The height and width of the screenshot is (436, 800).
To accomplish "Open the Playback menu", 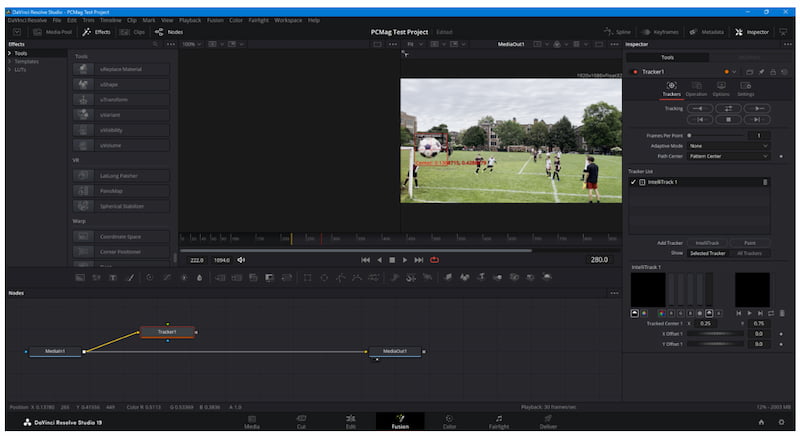I will point(190,20).
